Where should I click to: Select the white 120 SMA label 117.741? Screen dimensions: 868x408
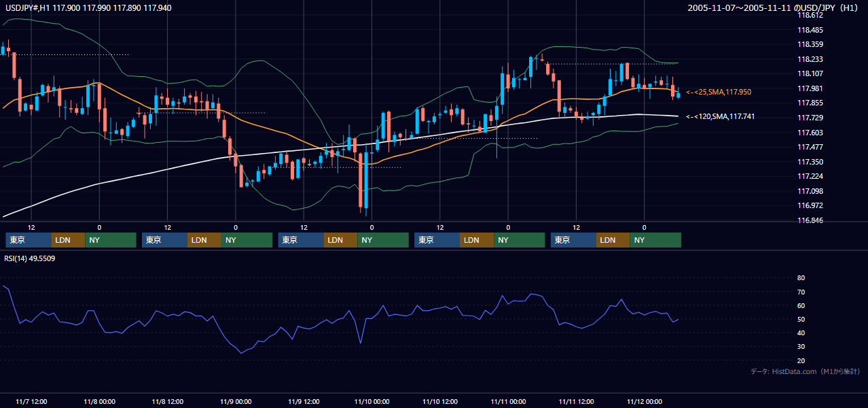tap(720, 117)
